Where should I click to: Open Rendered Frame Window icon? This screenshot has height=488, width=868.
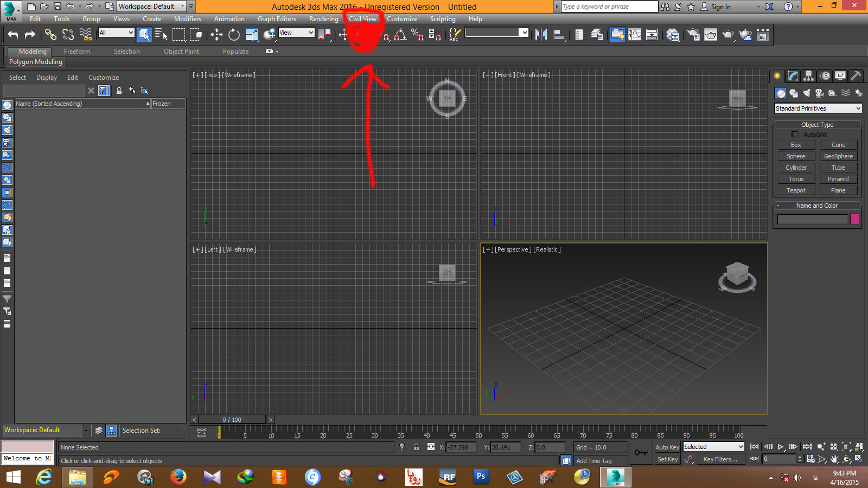point(711,35)
